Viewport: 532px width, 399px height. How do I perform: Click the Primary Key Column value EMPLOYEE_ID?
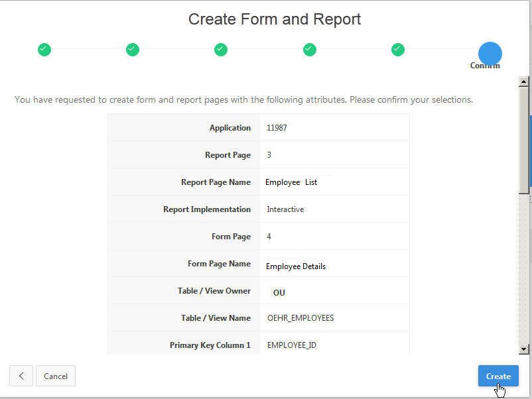[291, 345]
